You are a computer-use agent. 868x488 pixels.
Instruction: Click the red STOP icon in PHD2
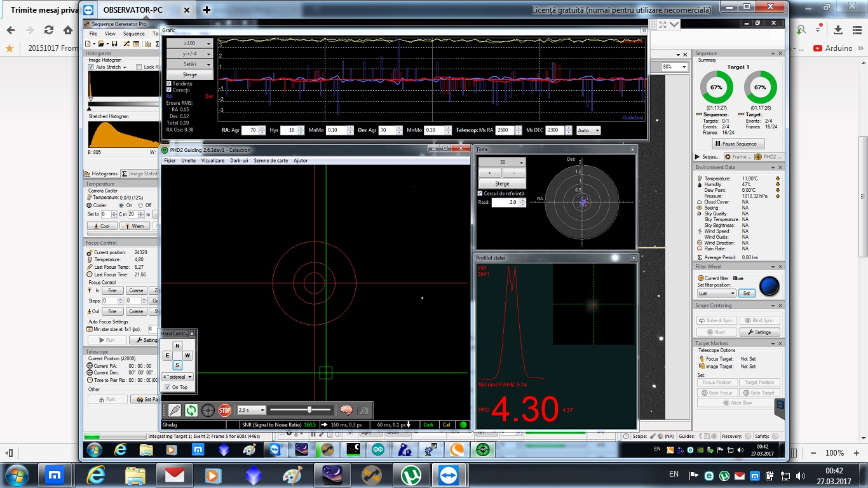tap(225, 410)
